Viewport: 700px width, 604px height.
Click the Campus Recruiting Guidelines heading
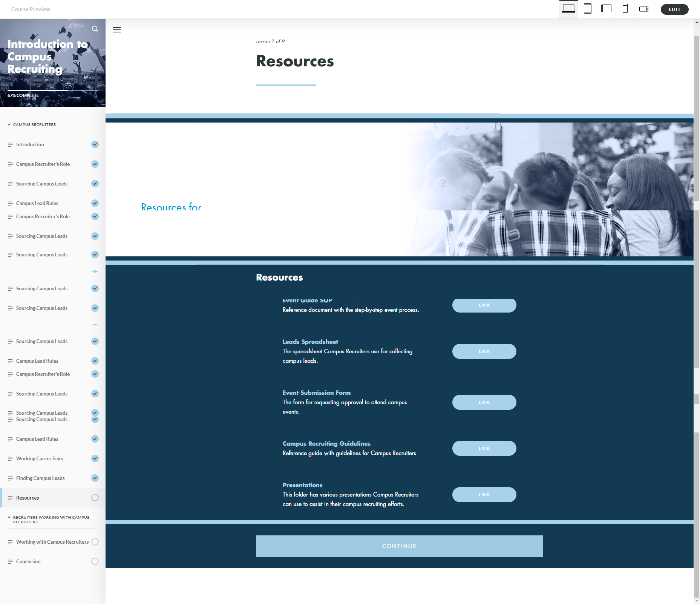point(326,443)
